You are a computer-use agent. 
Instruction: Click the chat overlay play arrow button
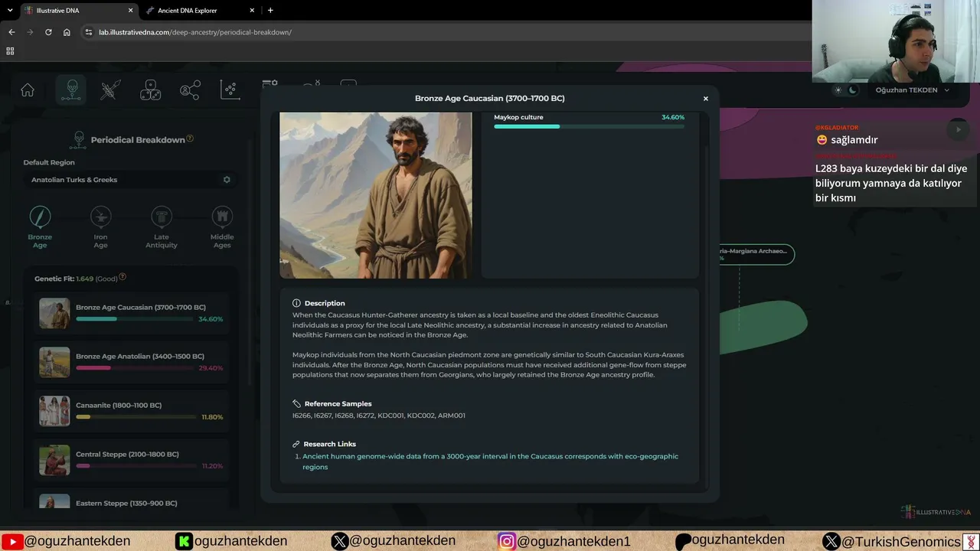[958, 130]
